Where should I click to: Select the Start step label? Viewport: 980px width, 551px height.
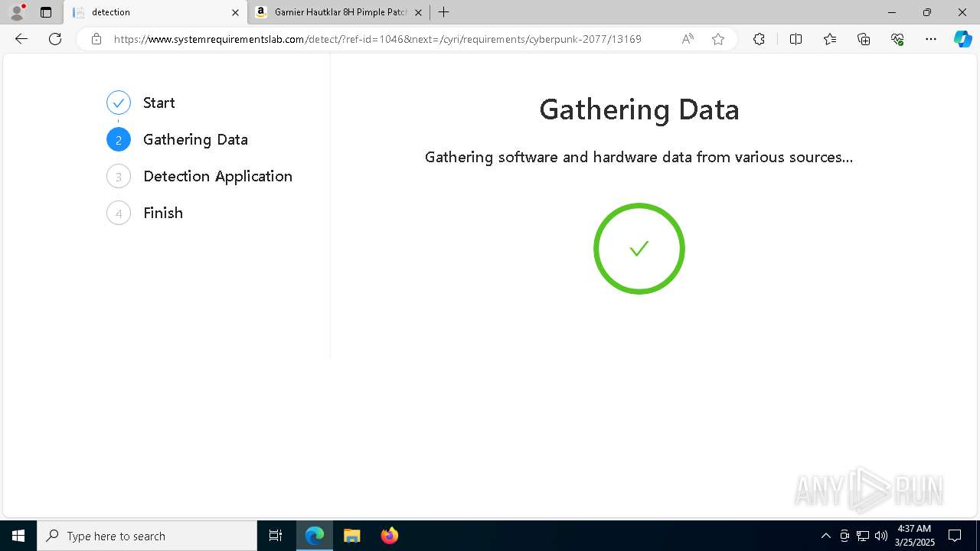(x=159, y=103)
